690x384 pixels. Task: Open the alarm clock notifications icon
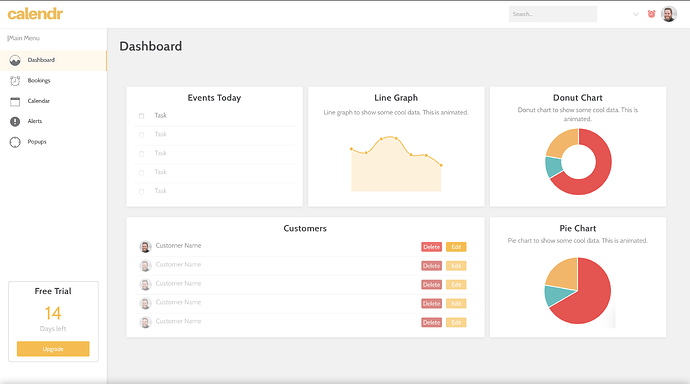651,14
